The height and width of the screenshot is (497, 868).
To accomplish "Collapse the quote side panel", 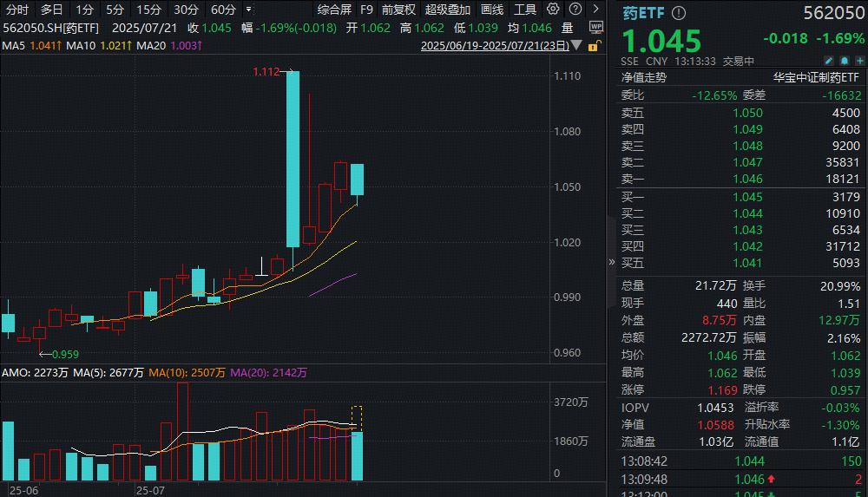I will pyautogui.click(x=612, y=262).
